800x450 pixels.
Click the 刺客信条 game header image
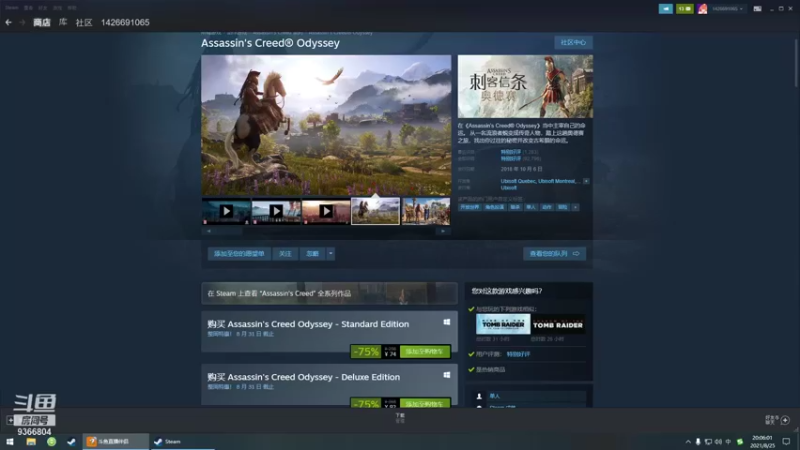pyautogui.click(x=525, y=86)
